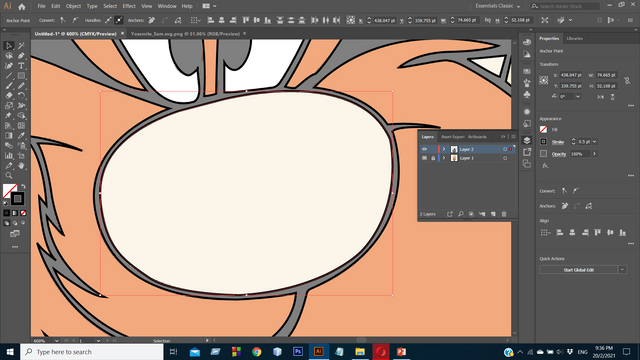Flip horizontally icon in Transform section
Screen dimensions: 640x360
tap(600, 97)
